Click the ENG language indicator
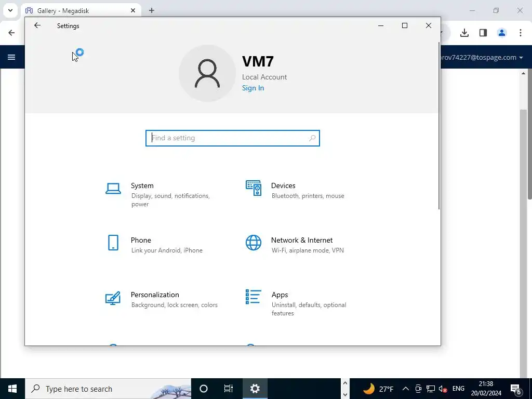Viewport: 532px width, 399px height. click(458, 389)
